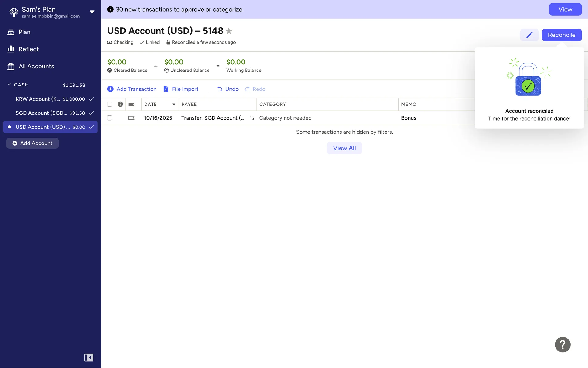
Task: Click the flag icon on the 10/16/2025 transaction
Action: coord(131,118)
